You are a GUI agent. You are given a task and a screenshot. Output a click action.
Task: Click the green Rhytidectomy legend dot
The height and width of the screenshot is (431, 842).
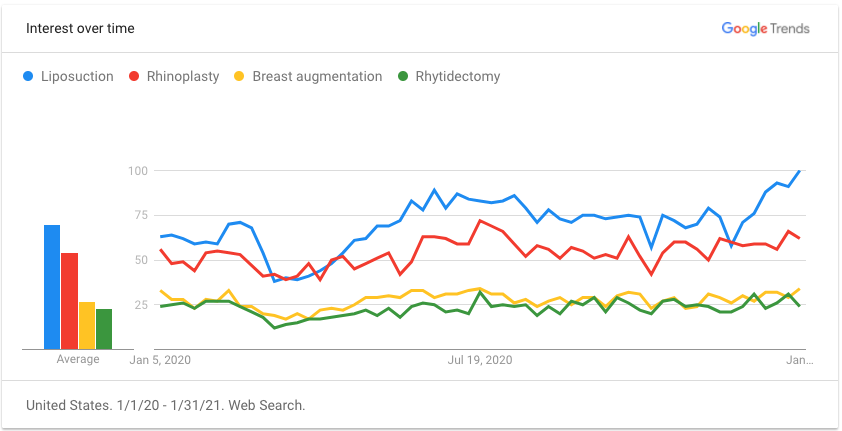click(x=403, y=76)
